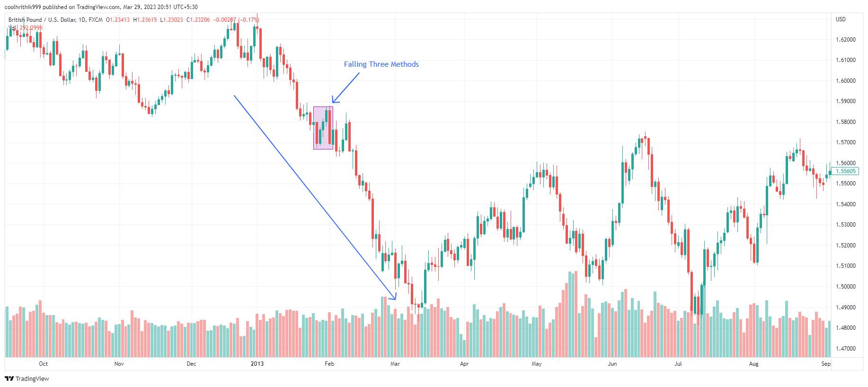Select the Falling Three Methods text annotation

tap(381, 64)
